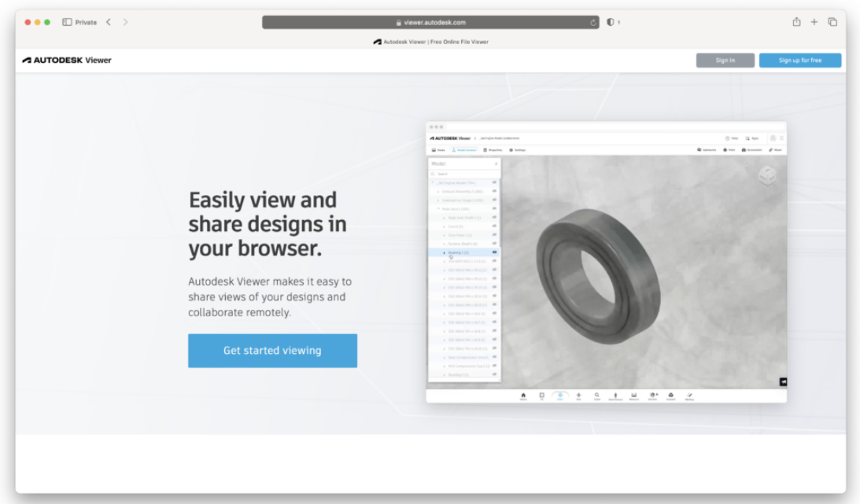Open Settings tab in preview

(x=517, y=150)
